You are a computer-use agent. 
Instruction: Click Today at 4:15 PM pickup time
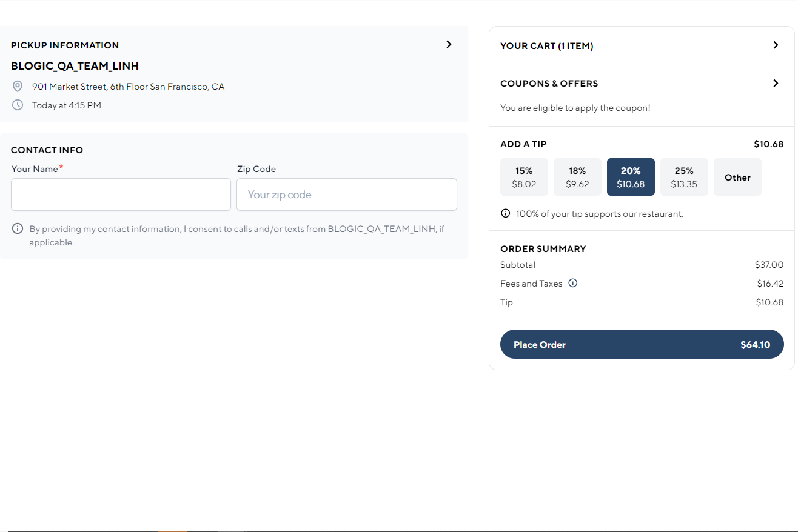(67, 105)
